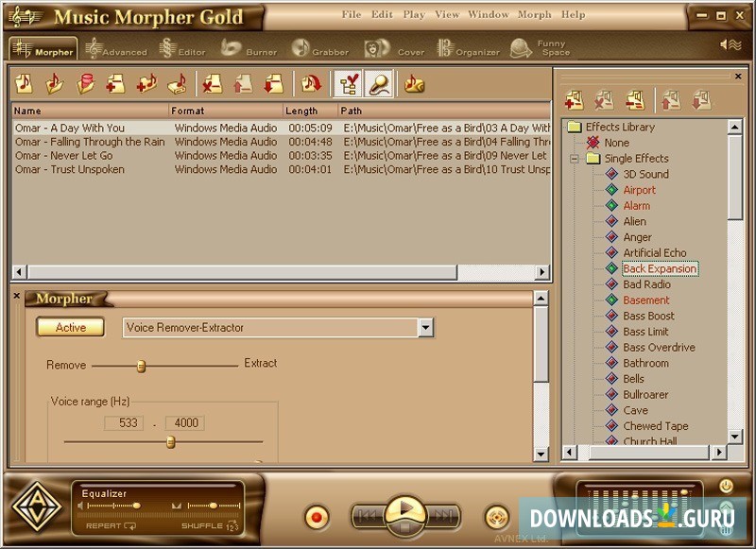Select track Omar - Never Let Go
Image resolution: width=756 pixels, height=549 pixels.
63,156
